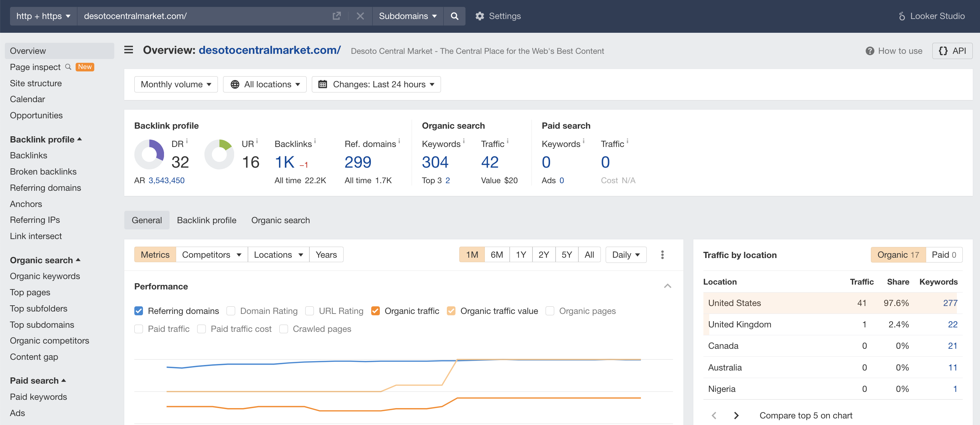
Task: Open URL in new tab icon
Action: point(336,16)
